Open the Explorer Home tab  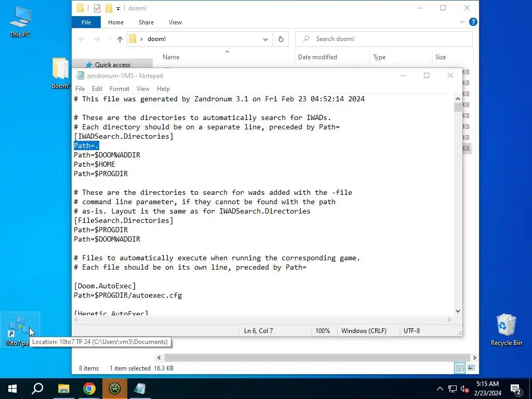click(x=116, y=22)
